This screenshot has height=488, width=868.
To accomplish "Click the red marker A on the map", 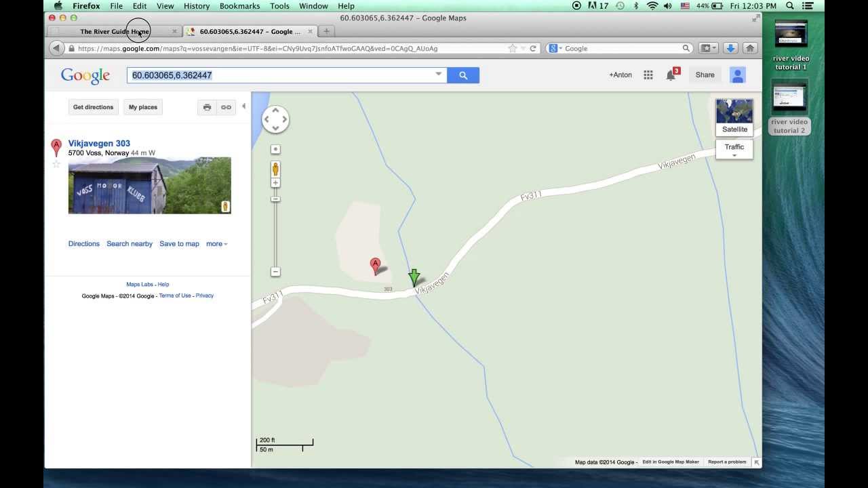I will tap(375, 265).
